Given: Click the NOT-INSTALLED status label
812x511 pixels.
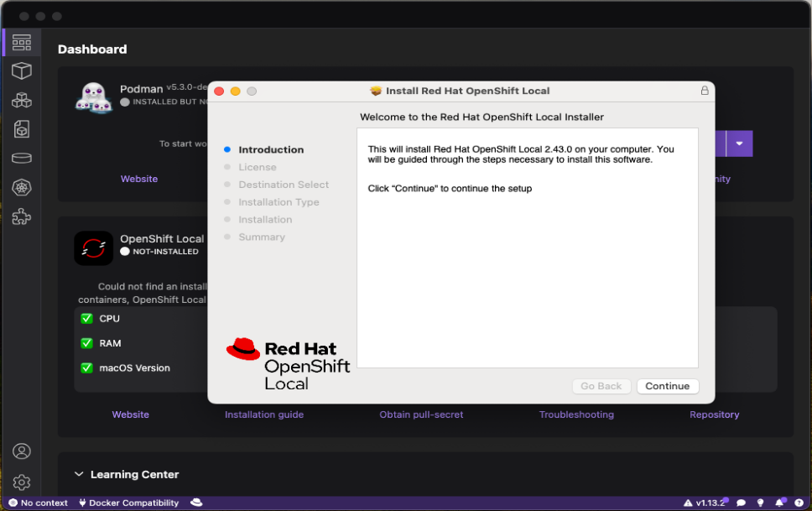Looking at the screenshot, I should pos(165,252).
